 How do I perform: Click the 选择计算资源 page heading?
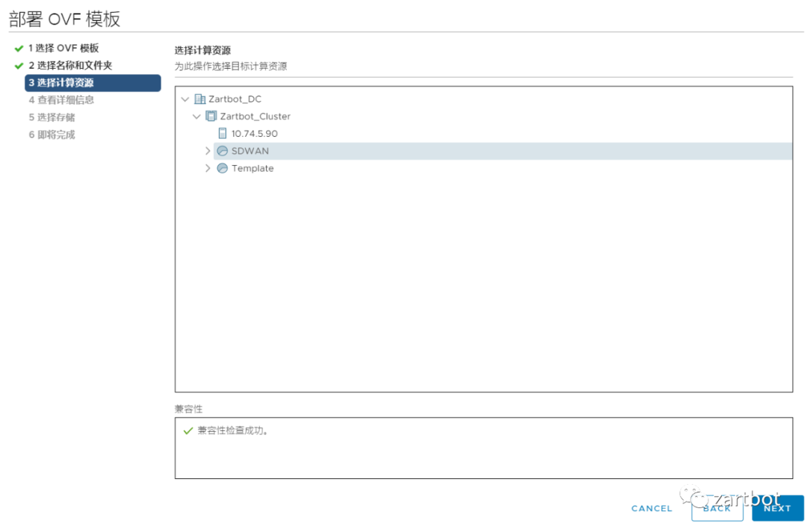(x=202, y=50)
